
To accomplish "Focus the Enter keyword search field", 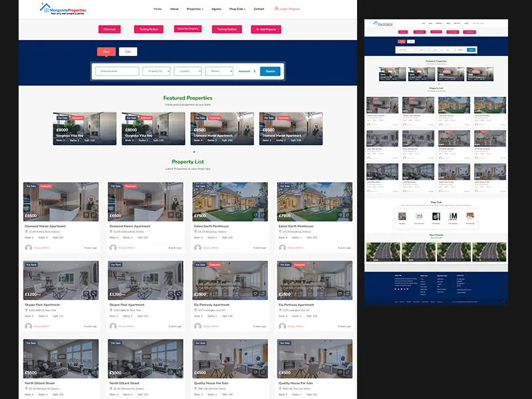I will (x=117, y=71).
